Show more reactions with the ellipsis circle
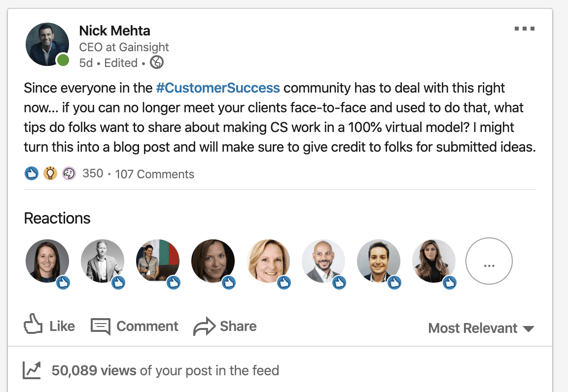Viewport: 568px width, 392px height. (x=489, y=261)
